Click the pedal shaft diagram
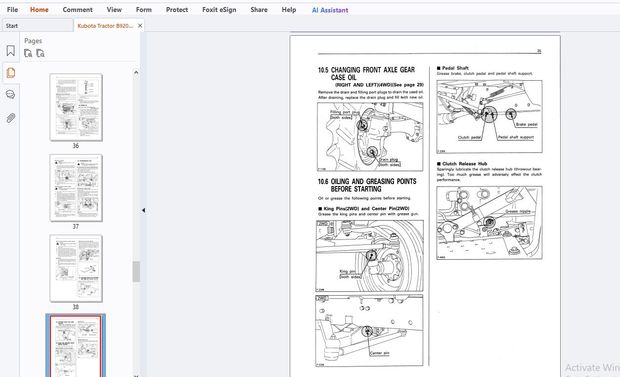The height and width of the screenshot is (377, 620). (490, 117)
